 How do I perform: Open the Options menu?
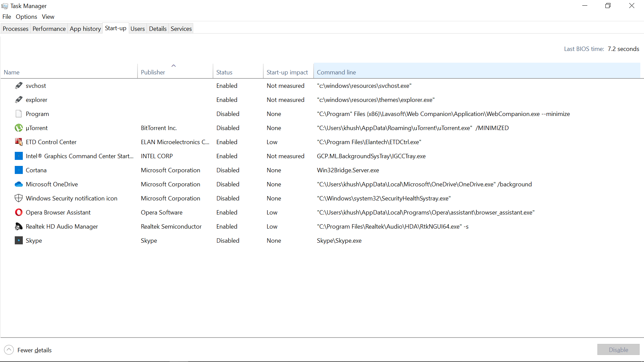tap(26, 17)
